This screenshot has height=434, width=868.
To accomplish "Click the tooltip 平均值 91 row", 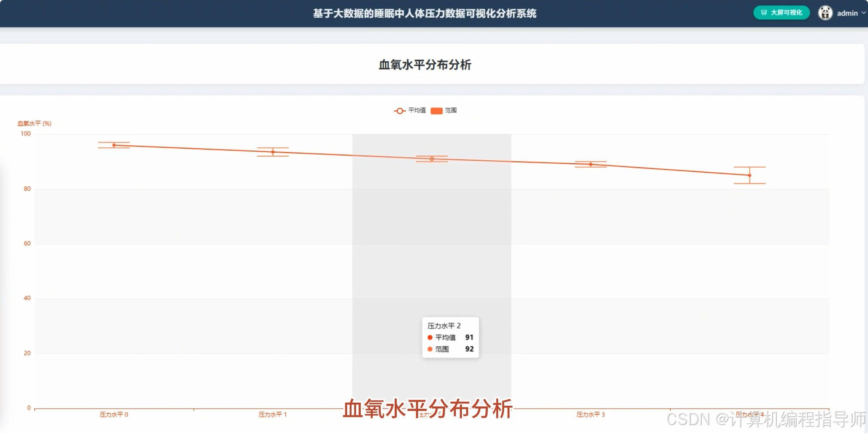I will [x=450, y=337].
